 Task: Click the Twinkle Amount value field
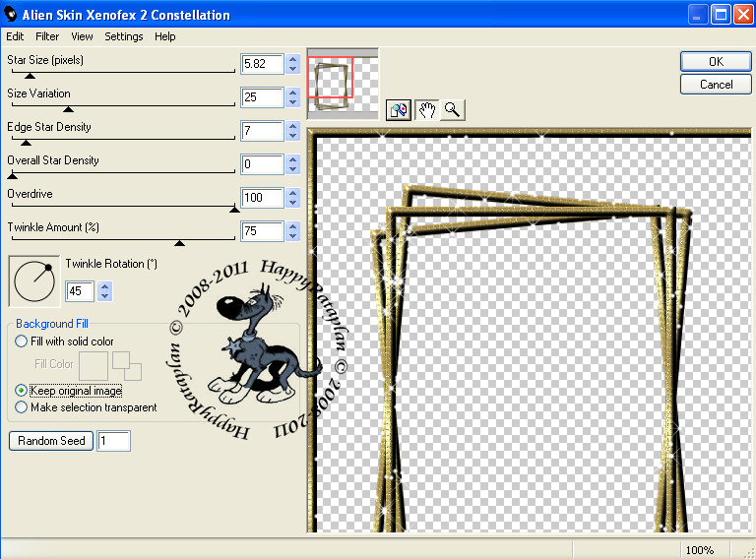coord(262,231)
